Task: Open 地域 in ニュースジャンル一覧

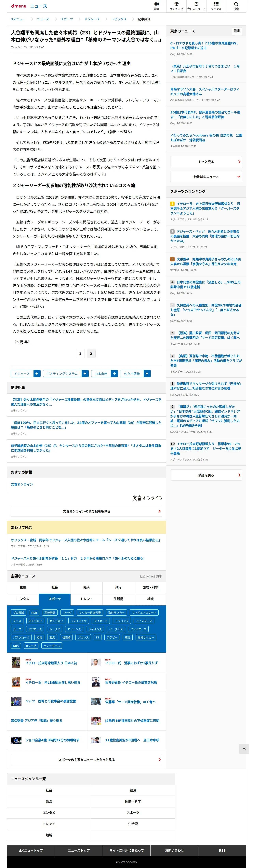Action: pyautogui.click(x=49, y=835)
